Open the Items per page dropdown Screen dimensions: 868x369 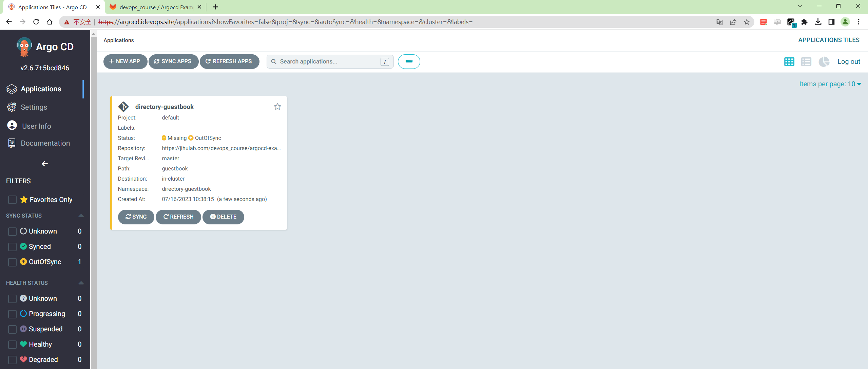pos(830,84)
